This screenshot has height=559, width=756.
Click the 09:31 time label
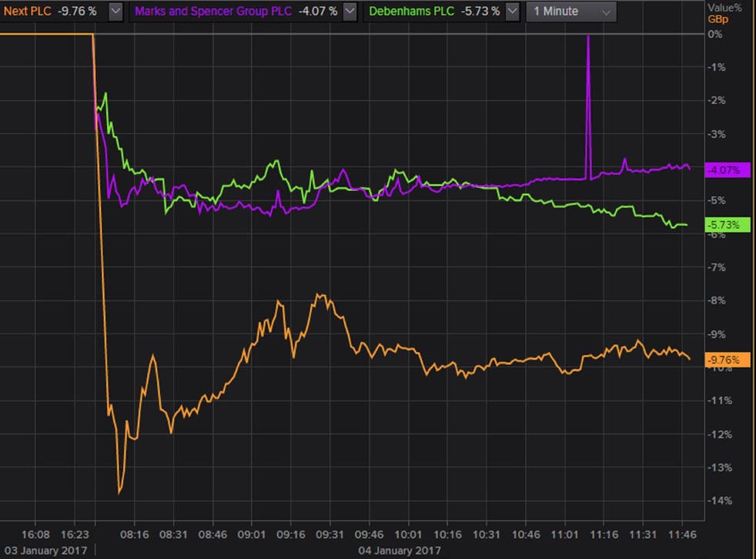pos(329,534)
